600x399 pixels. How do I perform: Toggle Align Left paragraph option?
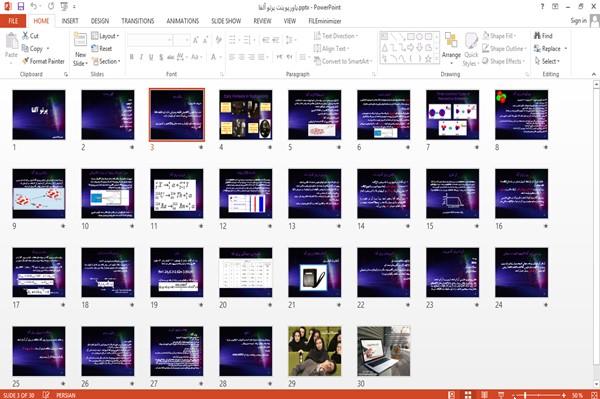(232, 57)
